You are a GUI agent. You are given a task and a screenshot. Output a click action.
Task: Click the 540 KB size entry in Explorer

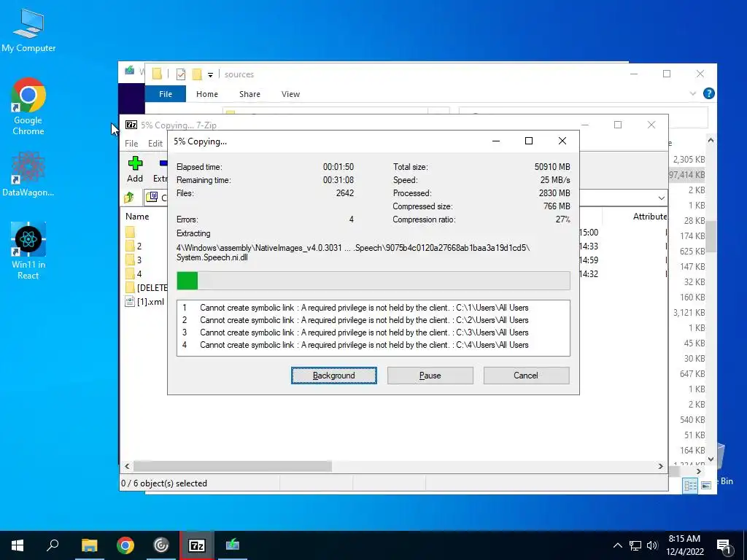click(692, 419)
